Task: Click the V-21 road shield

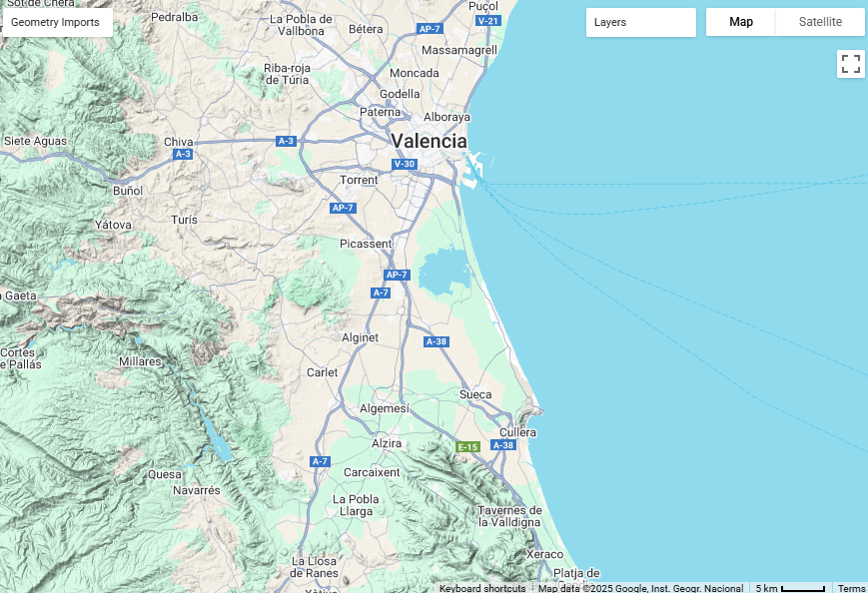Action: click(x=488, y=21)
